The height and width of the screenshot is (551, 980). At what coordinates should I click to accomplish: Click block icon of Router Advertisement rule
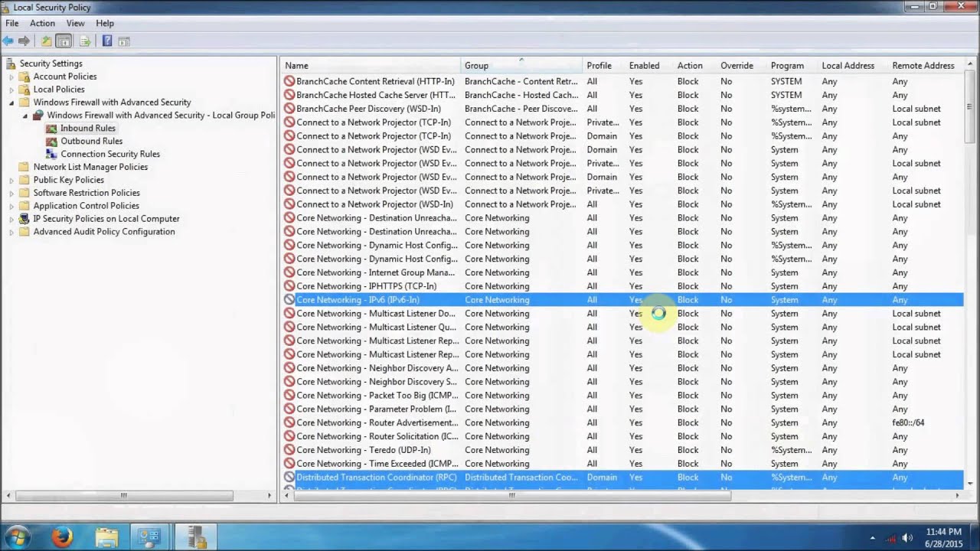[x=289, y=422]
